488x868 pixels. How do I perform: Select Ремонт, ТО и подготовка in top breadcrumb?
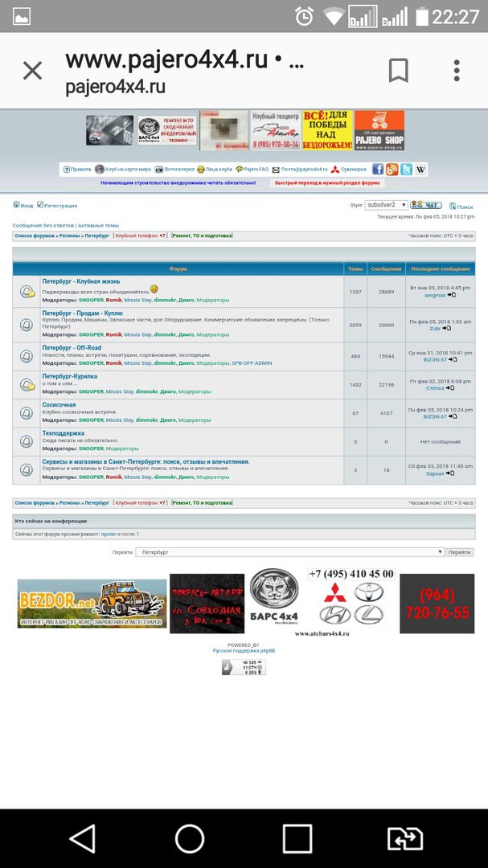click(x=202, y=235)
